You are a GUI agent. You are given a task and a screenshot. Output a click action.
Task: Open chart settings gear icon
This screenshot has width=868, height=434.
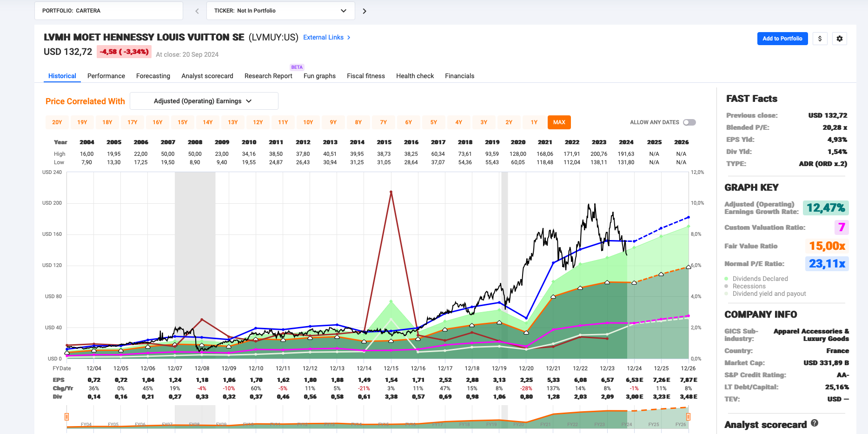click(840, 39)
